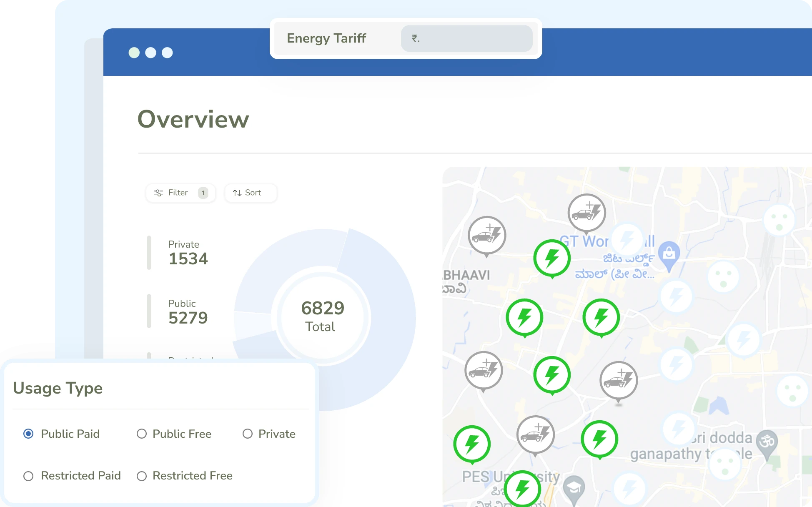Click the gray car-charger pin above GT World Mall
The image size is (812, 507).
coord(587,213)
